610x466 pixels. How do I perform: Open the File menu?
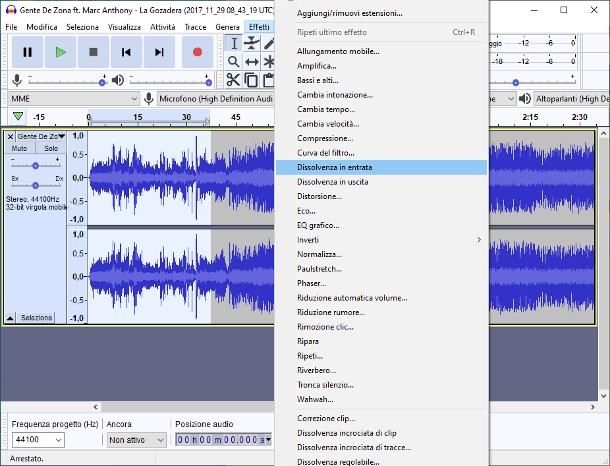11,27
